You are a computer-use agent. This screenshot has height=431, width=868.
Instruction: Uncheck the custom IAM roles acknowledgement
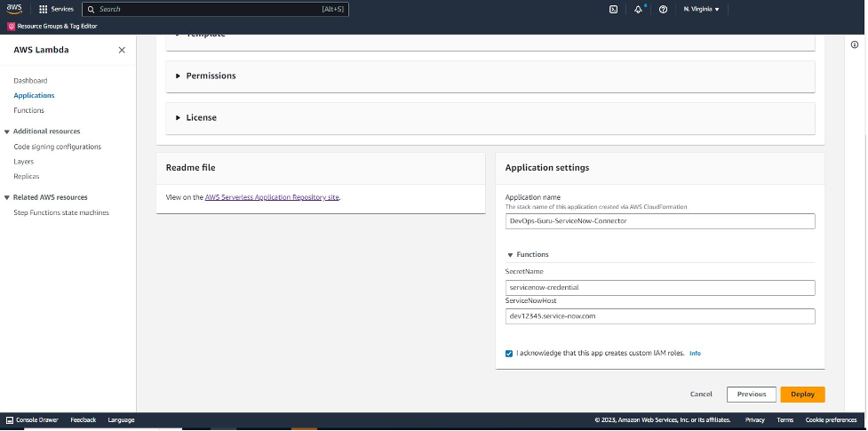[x=509, y=354]
